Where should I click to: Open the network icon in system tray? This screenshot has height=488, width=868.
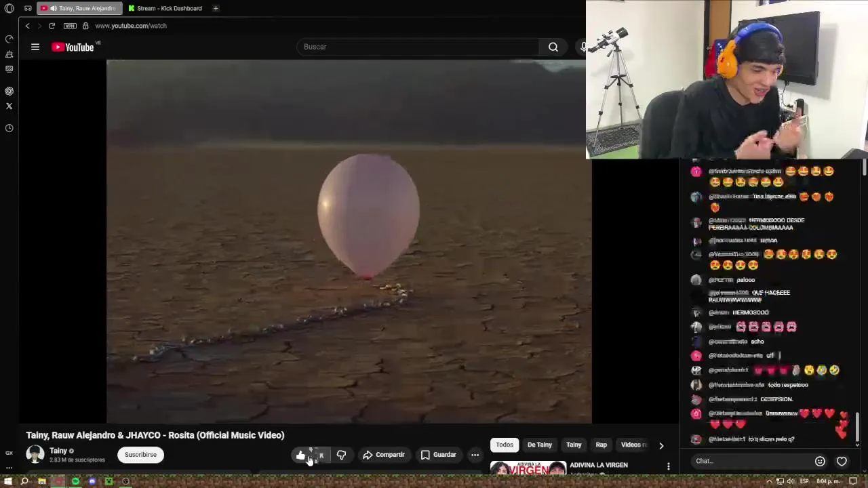pyautogui.click(x=780, y=481)
